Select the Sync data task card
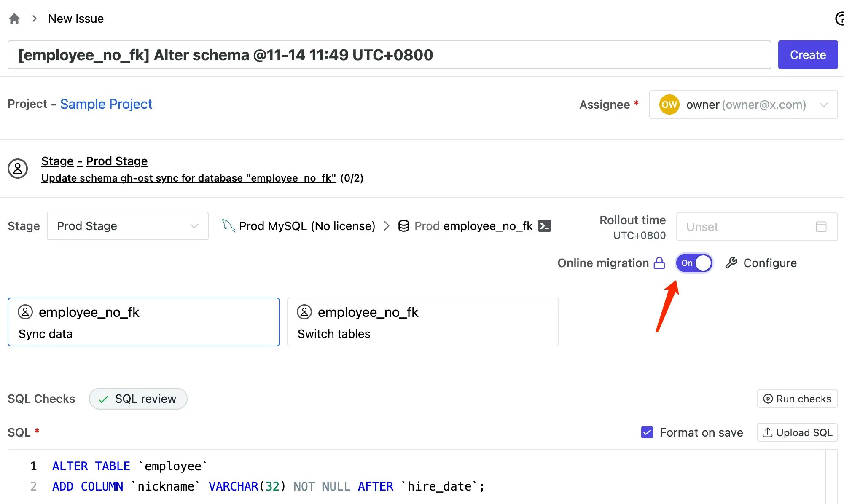This screenshot has width=844, height=504. pyautogui.click(x=143, y=322)
